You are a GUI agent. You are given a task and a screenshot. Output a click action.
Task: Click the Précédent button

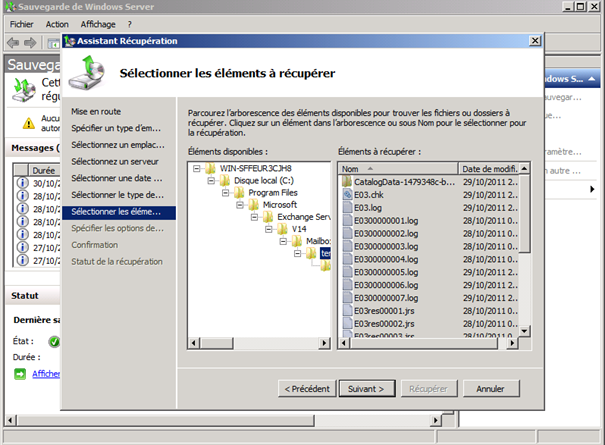(x=307, y=389)
